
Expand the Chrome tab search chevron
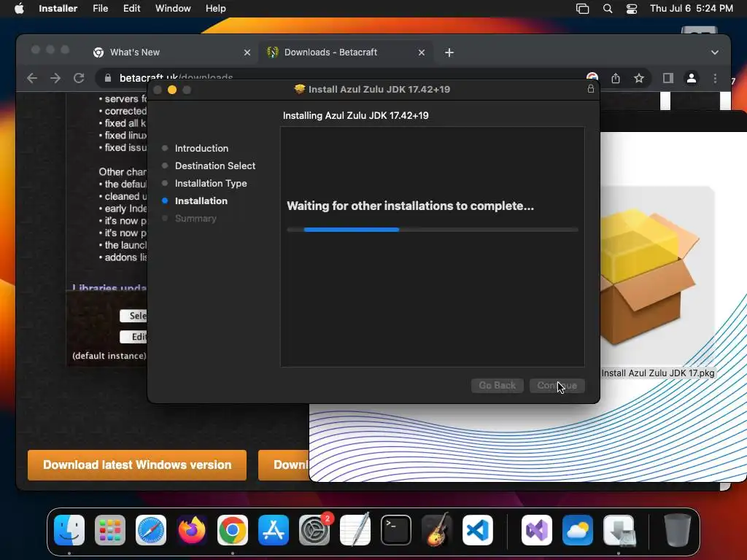715,52
